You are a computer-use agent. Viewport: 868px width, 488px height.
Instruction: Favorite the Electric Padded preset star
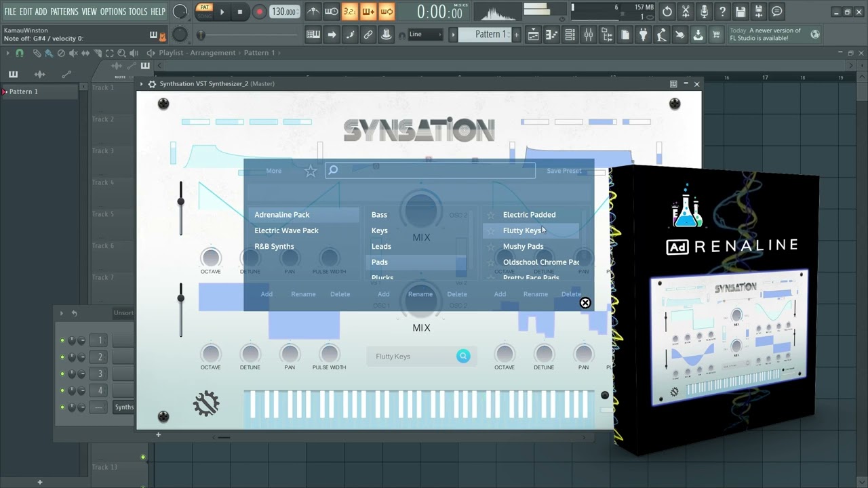point(491,216)
